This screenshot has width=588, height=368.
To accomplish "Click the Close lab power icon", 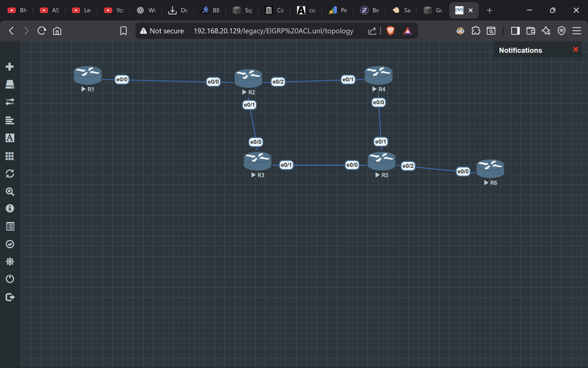I will [10, 279].
